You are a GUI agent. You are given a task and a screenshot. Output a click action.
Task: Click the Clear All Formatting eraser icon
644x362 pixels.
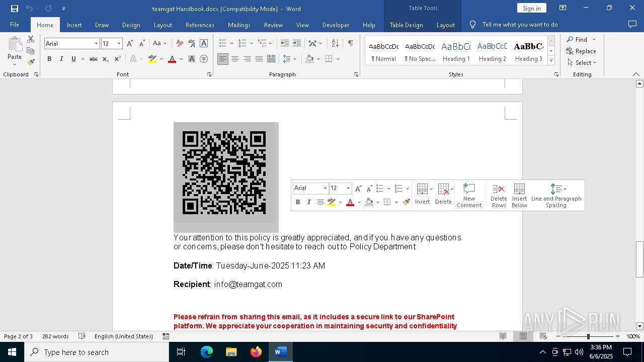(x=180, y=44)
